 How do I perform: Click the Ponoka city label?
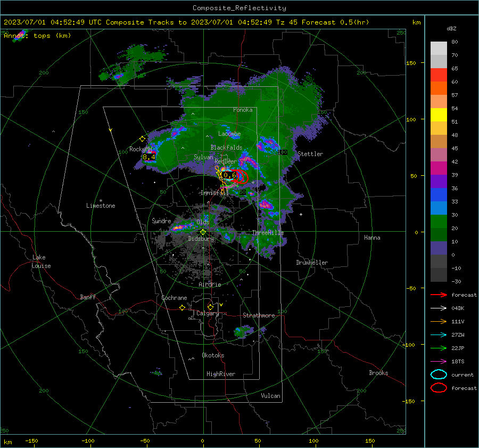tap(243, 110)
